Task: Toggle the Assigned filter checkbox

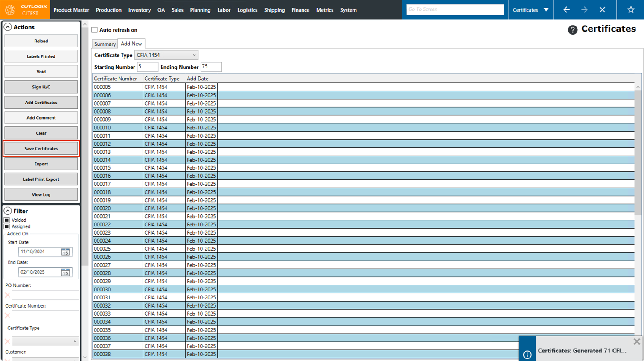Action: coord(7,226)
